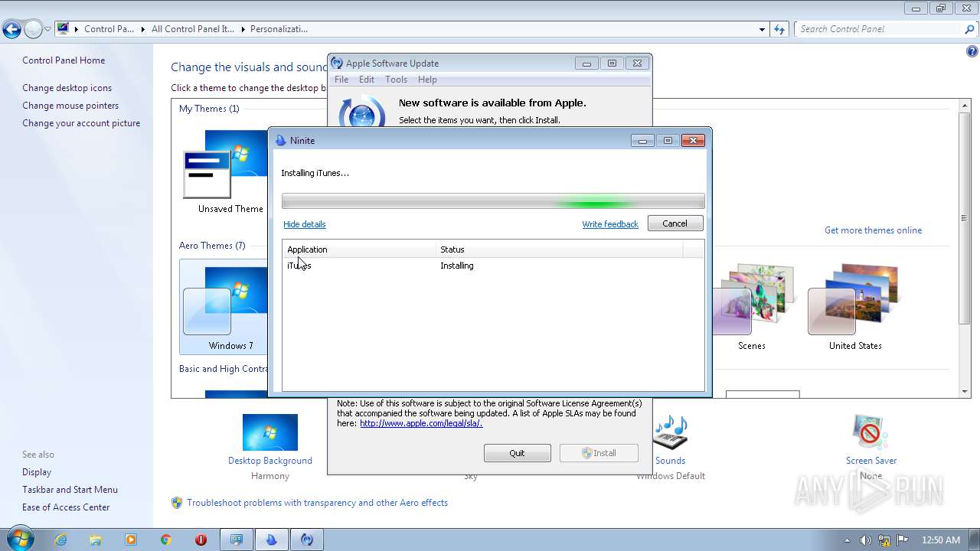Open Windows Explorer folder icon on taskbar
The height and width of the screenshot is (551, 980).
point(96,540)
